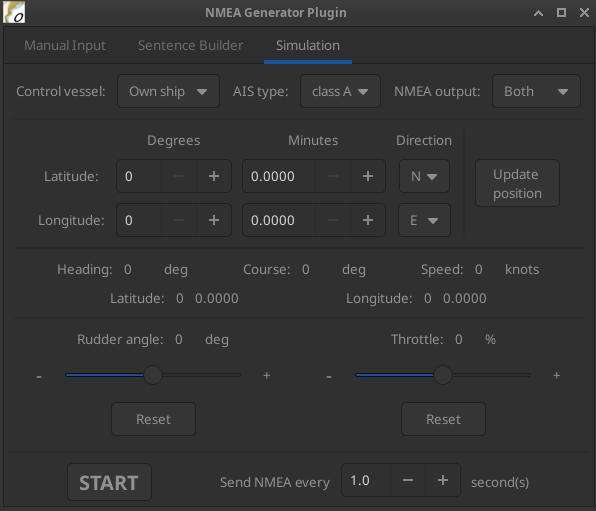
Task: Maximize the NMEA Generator Plugin window
Action: 561,13
